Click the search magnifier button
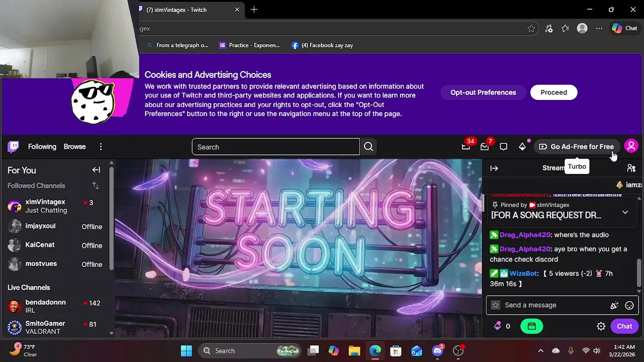This screenshot has width=644, height=362. point(368,147)
